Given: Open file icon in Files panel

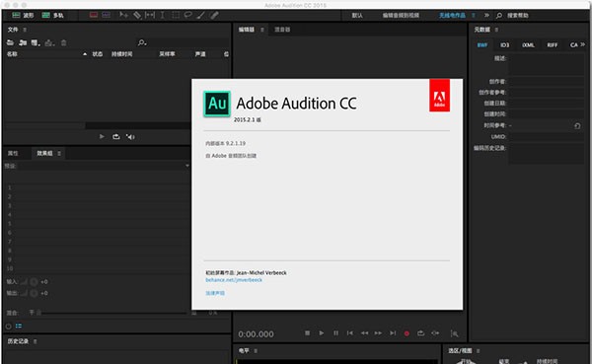Looking at the screenshot, I should pyautogui.click(x=10, y=42).
